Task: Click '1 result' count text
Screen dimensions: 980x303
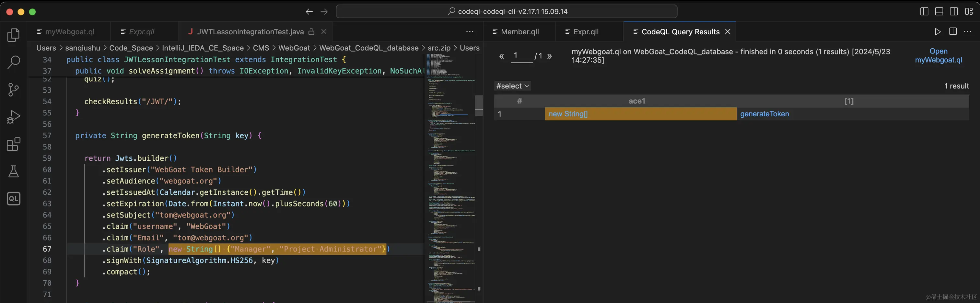Action: tap(956, 86)
